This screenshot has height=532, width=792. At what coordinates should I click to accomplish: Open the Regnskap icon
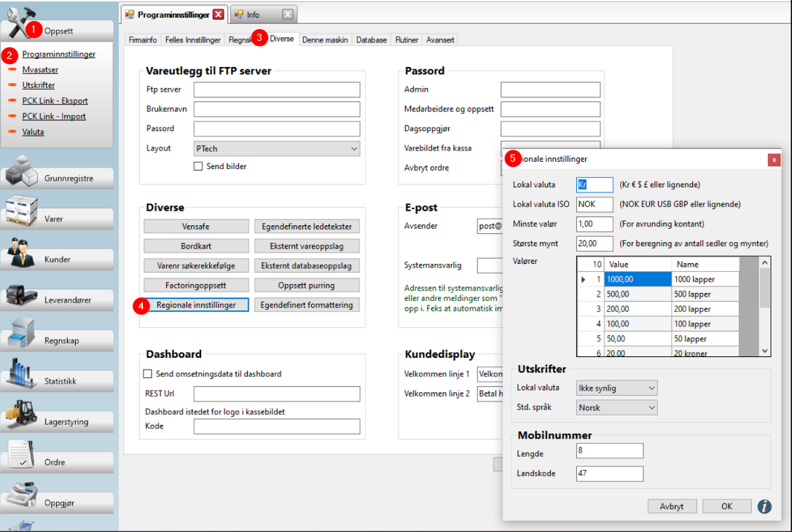21,333
